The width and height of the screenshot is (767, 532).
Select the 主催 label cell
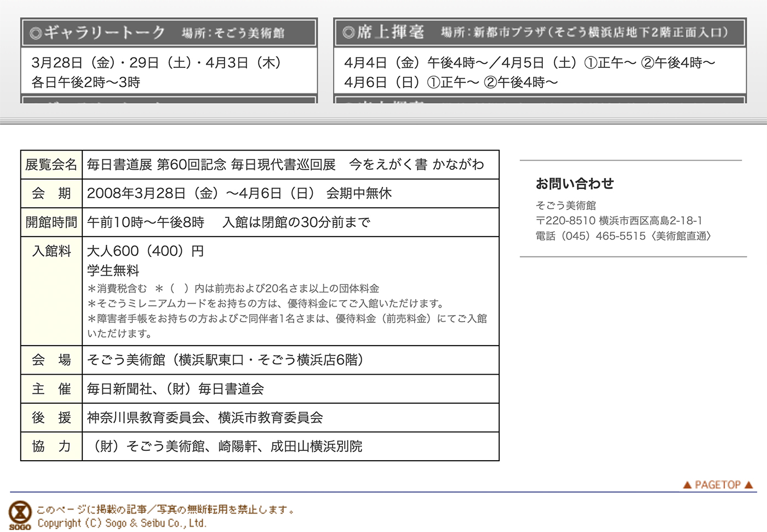click(x=51, y=389)
